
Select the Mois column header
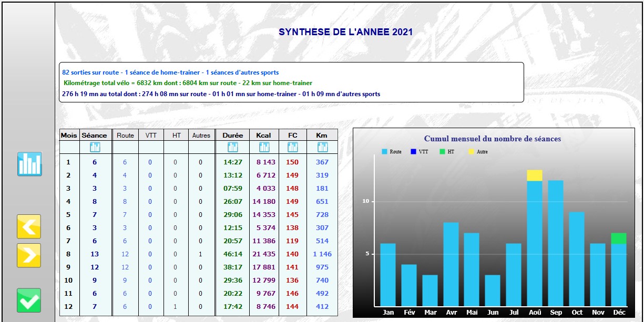tap(68, 135)
